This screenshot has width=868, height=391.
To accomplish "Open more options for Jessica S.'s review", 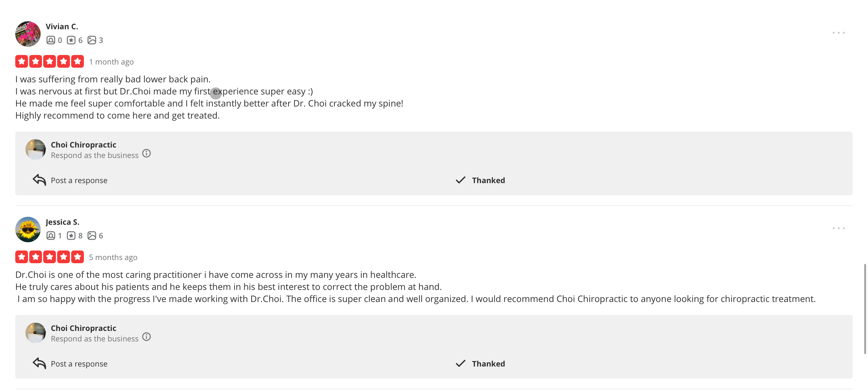I will (x=838, y=228).
